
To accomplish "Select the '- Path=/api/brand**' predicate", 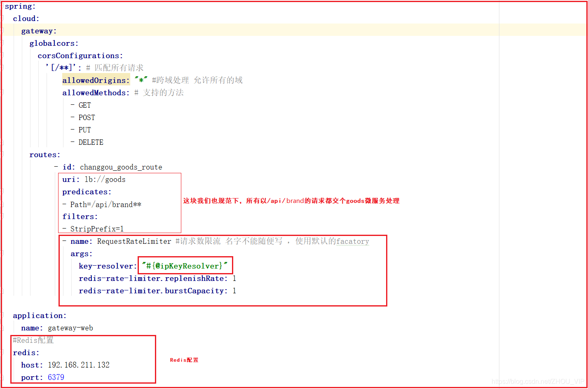I will pyautogui.click(x=102, y=204).
